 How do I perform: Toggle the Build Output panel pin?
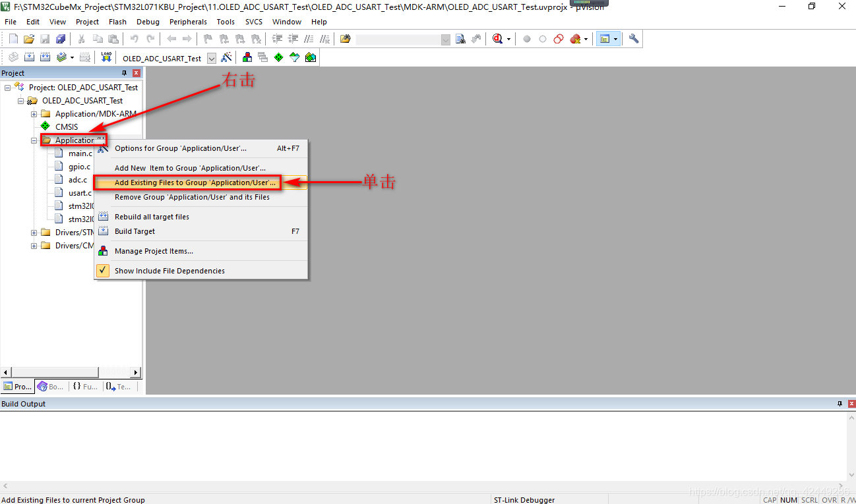click(x=840, y=404)
